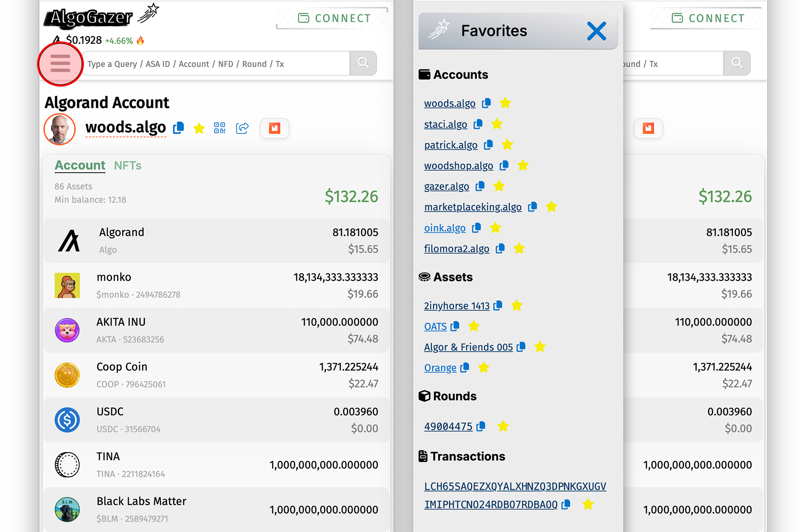The height and width of the screenshot is (532, 812).
Task: Share the woods.algo account page
Action: [x=242, y=128]
